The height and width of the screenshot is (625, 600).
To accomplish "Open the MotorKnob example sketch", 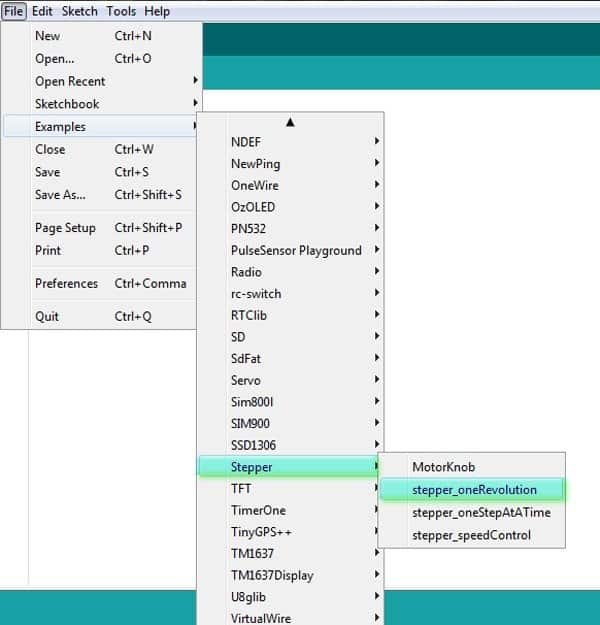I will (472, 467).
